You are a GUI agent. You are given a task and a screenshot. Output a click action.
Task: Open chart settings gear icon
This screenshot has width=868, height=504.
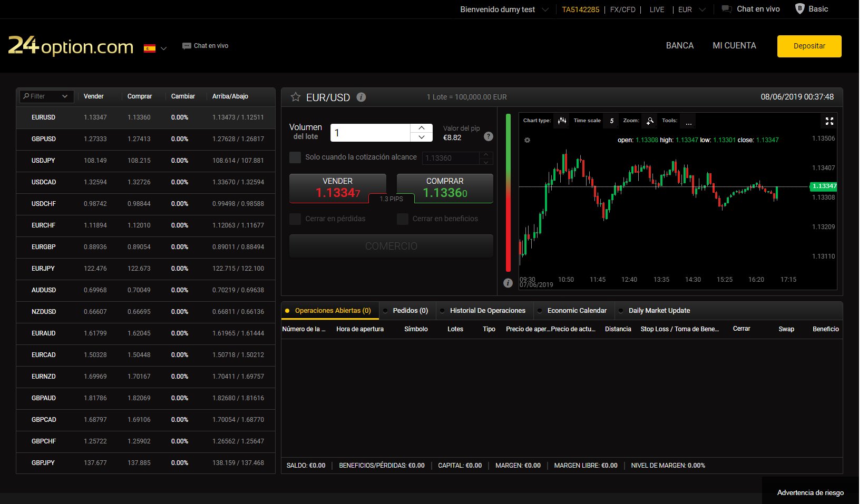click(x=527, y=140)
